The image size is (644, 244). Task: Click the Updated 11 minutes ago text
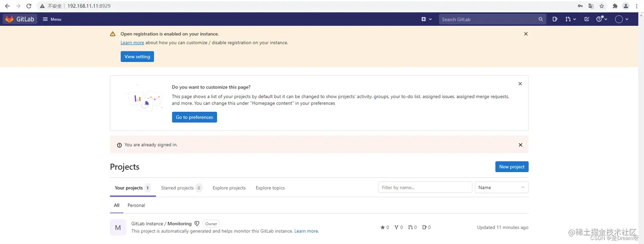tap(503, 227)
